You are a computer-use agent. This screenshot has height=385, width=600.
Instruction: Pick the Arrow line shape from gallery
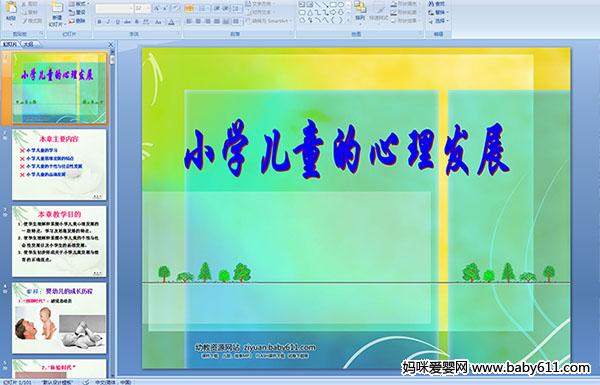pyautogui.click(x=325, y=5)
